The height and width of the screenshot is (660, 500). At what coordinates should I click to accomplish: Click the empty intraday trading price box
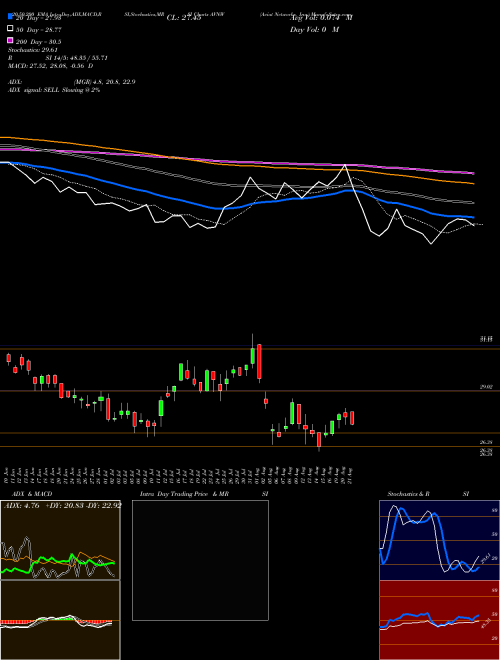tap(200, 560)
